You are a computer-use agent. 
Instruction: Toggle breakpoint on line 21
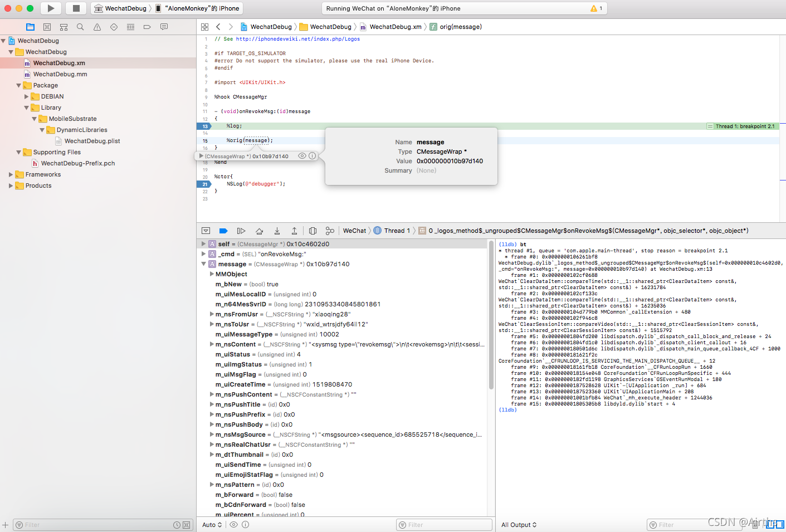(204, 184)
